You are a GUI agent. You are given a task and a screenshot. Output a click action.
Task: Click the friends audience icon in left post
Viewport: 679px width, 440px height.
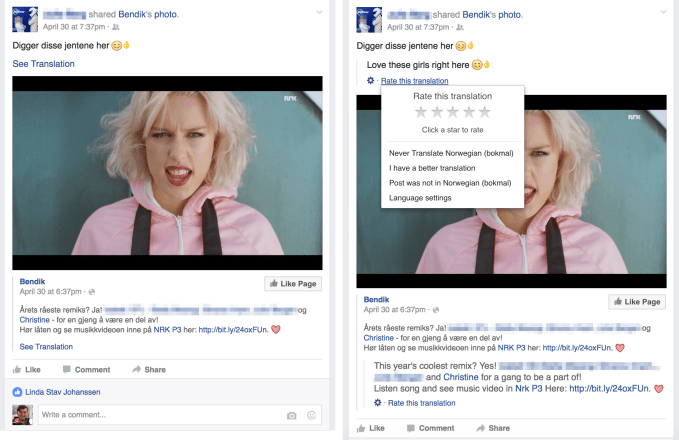point(116,27)
